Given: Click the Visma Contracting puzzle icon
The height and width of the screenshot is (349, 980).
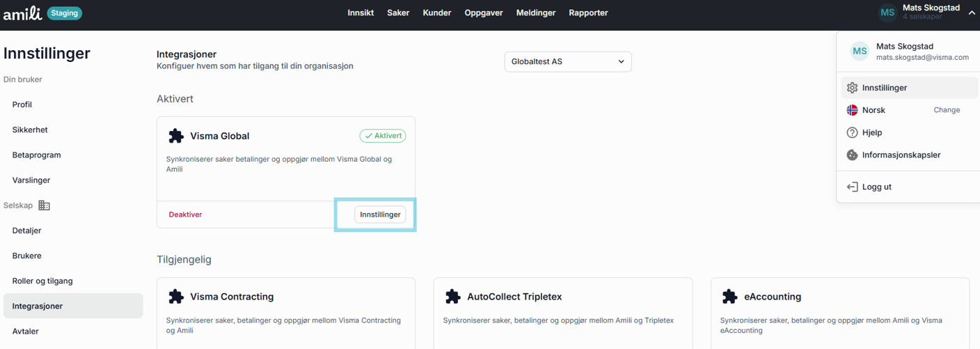Looking at the screenshot, I should pos(176,297).
